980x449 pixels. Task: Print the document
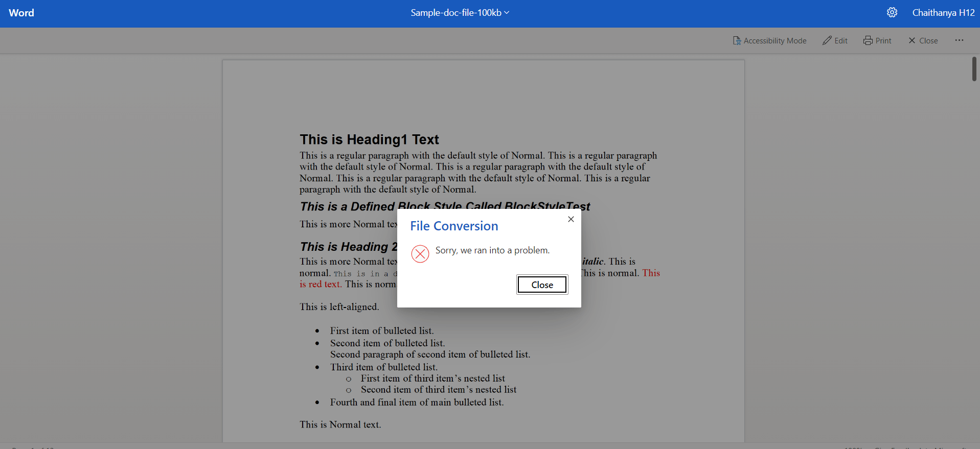[877, 40]
